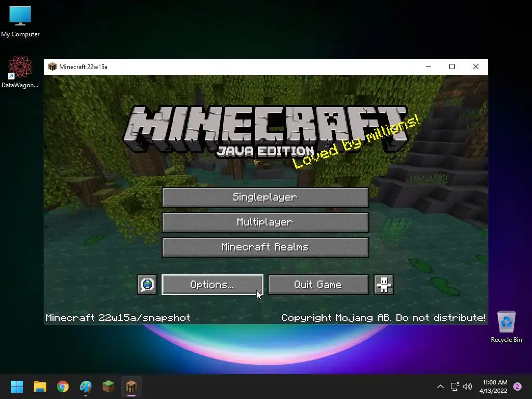Click the Minecraft window title bar icon
The image size is (532, 399).
point(52,67)
